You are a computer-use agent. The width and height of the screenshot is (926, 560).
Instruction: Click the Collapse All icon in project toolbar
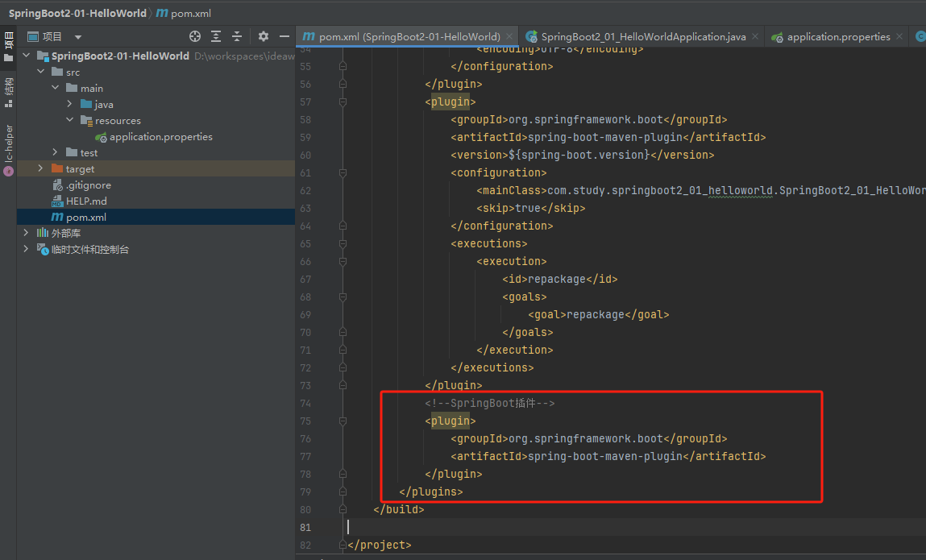[x=237, y=36]
